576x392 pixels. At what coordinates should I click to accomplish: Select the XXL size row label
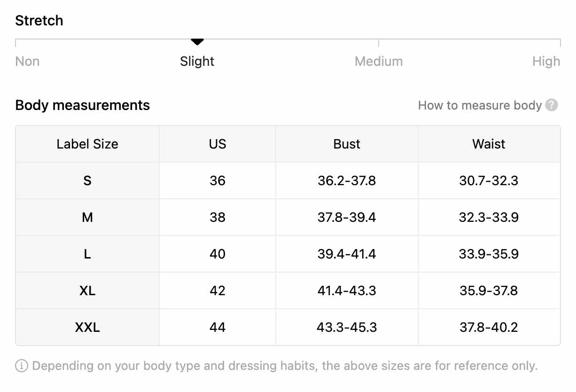[87, 327]
